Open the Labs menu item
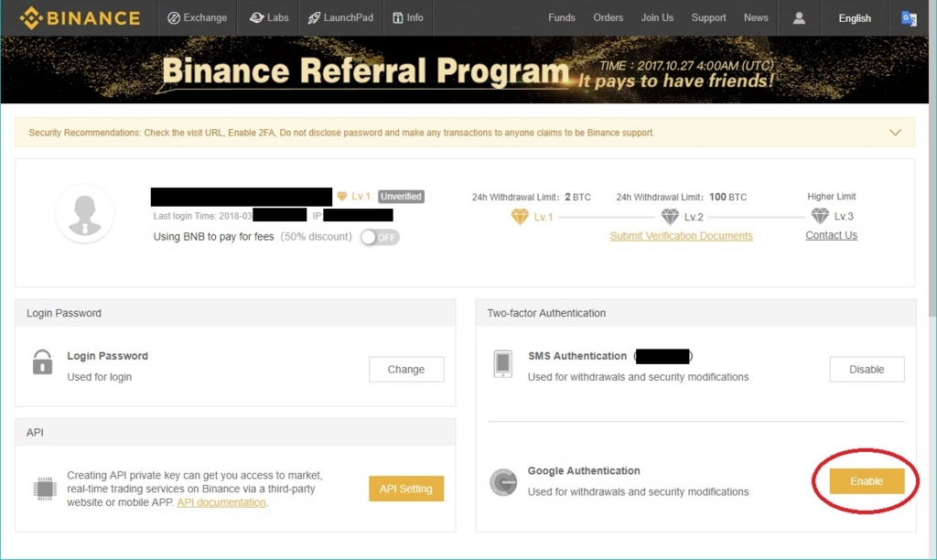The width and height of the screenshot is (937, 560). [x=269, y=18]
